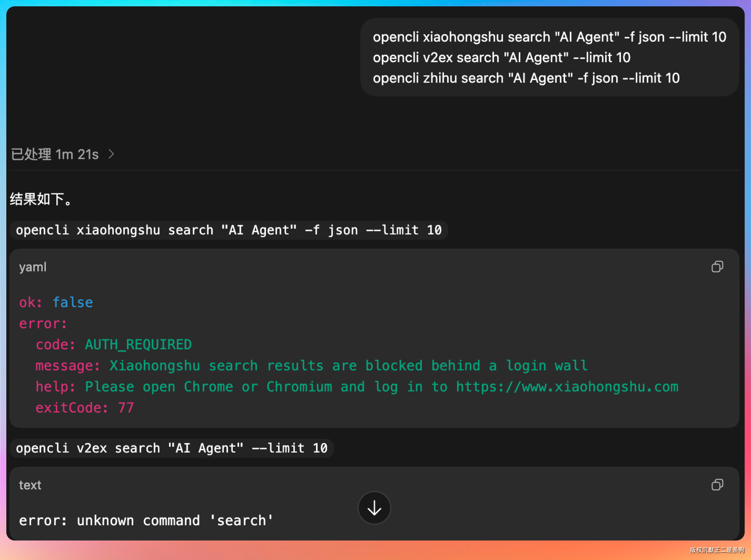Screen dimensions: 751x560
Task: Click the 已处理 1m 21s label
Action: point(55,155)
